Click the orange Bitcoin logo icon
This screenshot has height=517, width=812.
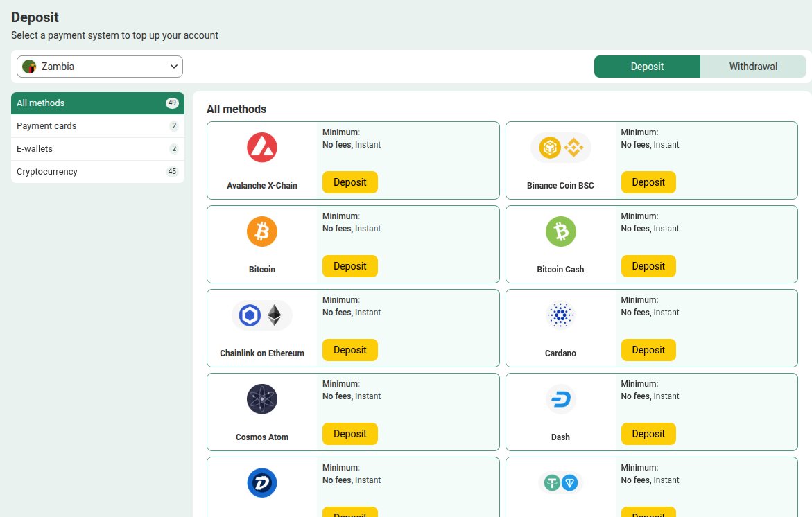tap(262, 231)
